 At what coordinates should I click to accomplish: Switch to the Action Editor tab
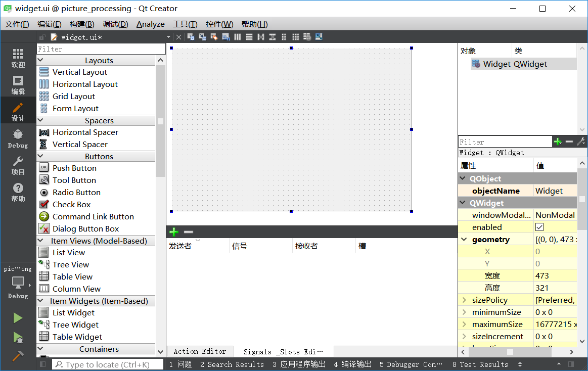click(200, 351)
